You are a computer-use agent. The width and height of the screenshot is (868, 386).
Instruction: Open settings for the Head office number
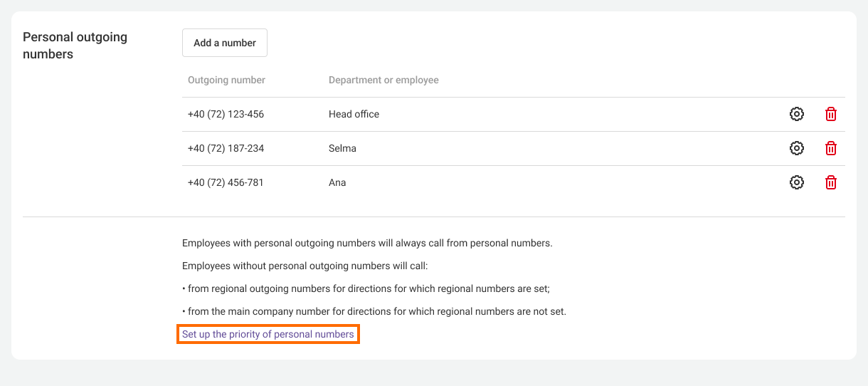pyautogui.click(x=797, y=114)
